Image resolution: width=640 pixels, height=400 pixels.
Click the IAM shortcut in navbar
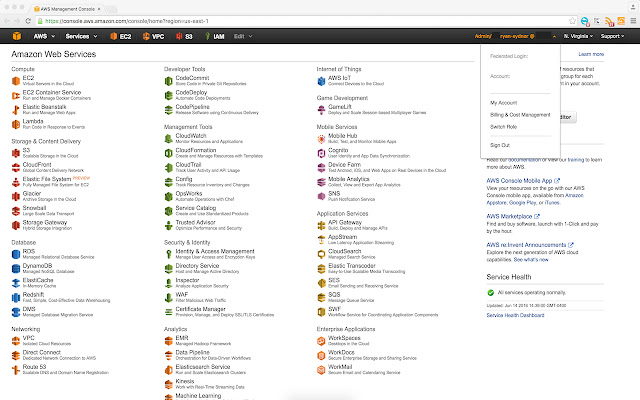215,36
